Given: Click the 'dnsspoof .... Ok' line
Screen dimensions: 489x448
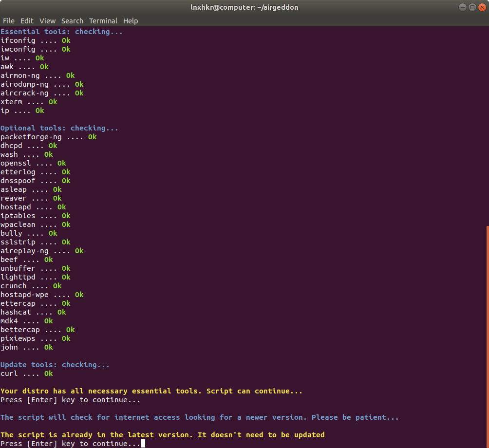Looking at the screenshot, I should coord(35,181).
